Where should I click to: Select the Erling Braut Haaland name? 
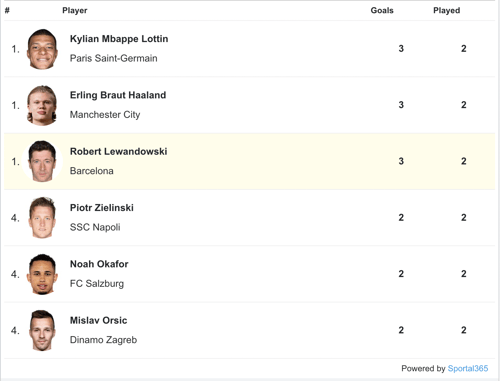pyautogui.click(x=118, y=95)
